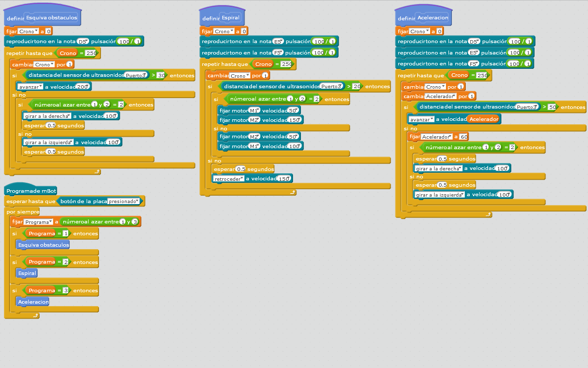
Task: Open the 'avanzar' direction dropdown in Esquiva obstaculos
Action: [30, 87]
